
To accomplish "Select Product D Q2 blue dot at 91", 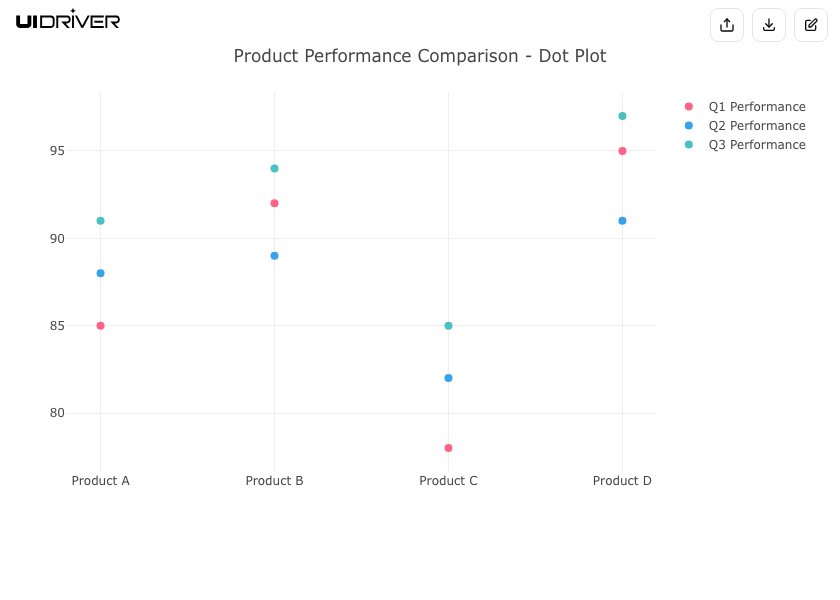I will (622, 221).
